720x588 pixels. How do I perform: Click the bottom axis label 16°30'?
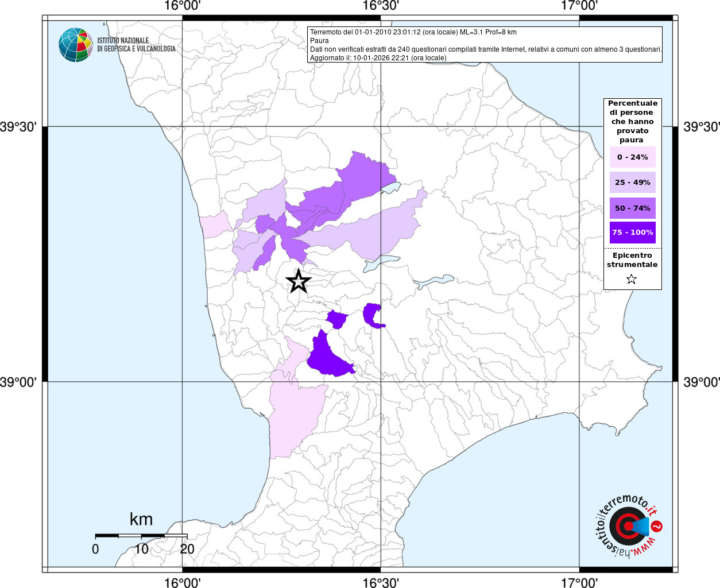coord(381,582)
